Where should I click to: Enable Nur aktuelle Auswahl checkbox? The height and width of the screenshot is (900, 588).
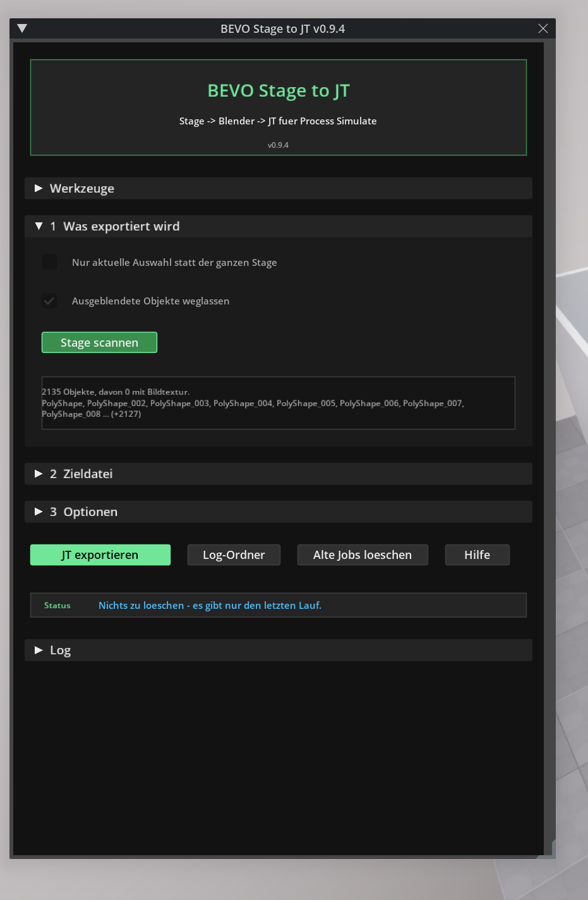(49, 262)
